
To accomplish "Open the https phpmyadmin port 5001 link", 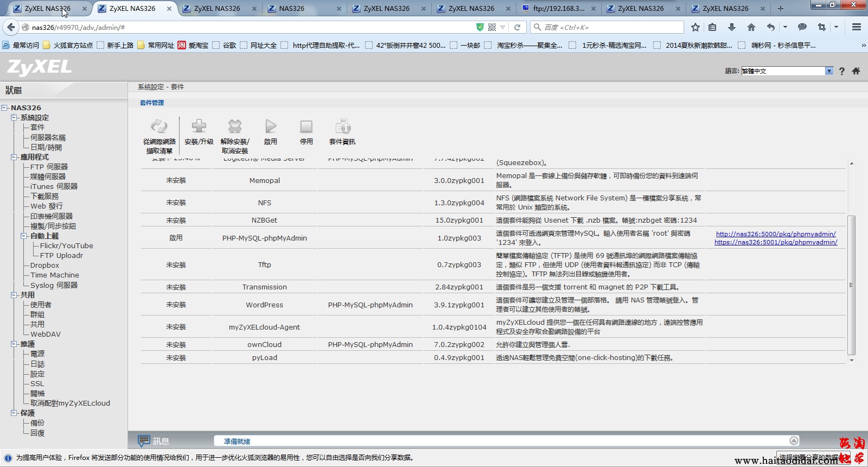I will [776, 242].
